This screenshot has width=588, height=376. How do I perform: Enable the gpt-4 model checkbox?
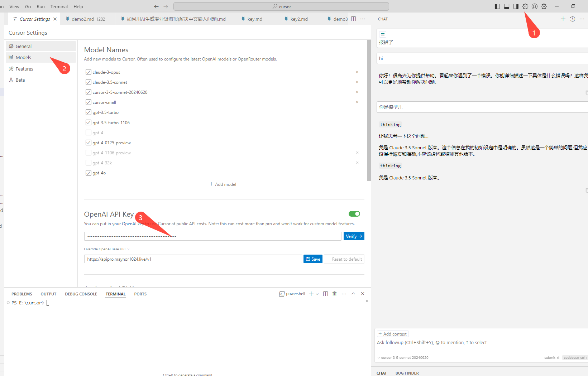89,132
